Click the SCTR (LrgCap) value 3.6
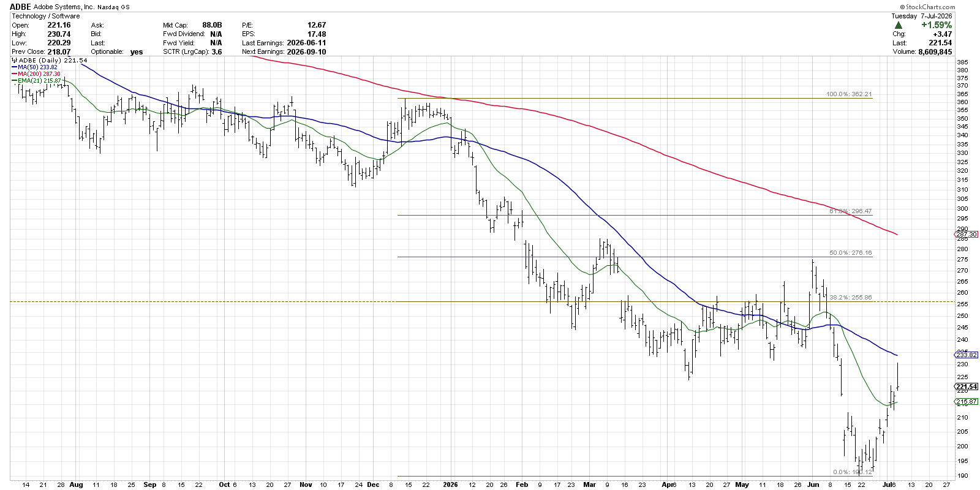 point(216,52)
